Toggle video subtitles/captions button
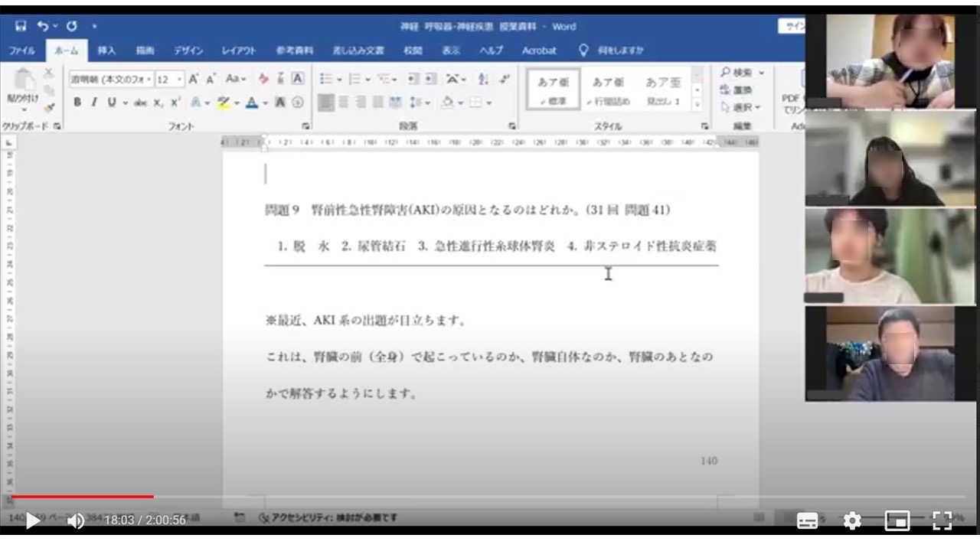980x551 pixels. [x=808, y=521]
